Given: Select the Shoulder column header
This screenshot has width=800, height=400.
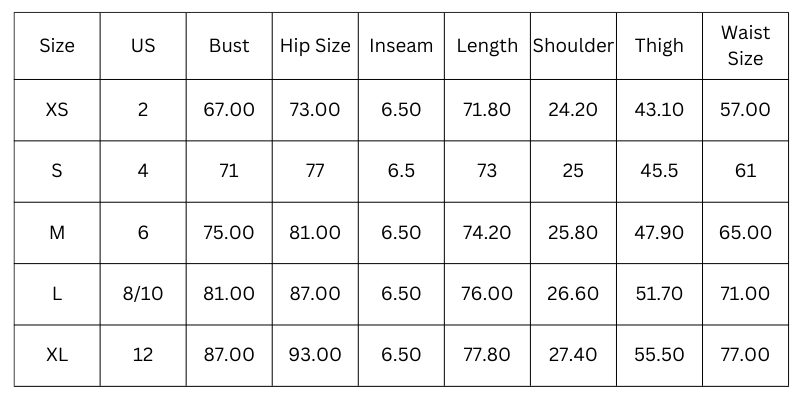Looking at the screenshot, I should [x=573, y=46].
